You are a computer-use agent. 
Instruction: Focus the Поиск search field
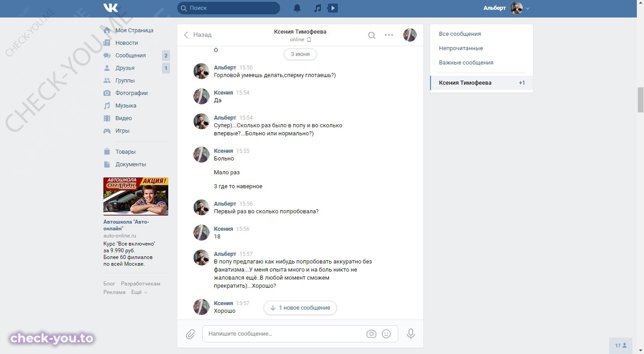pos(229,8)
